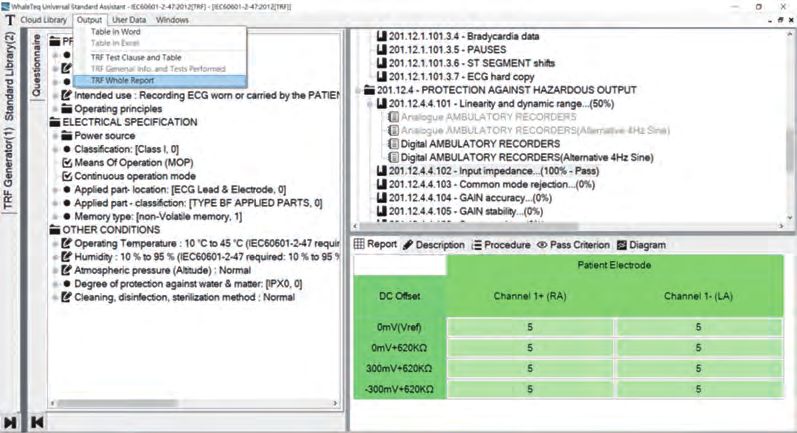Click 300mV+620KΩ Channel 1- (LA) cell
Image resolution: width=797 pixels, height=433 pixels.
coord(698,368)
